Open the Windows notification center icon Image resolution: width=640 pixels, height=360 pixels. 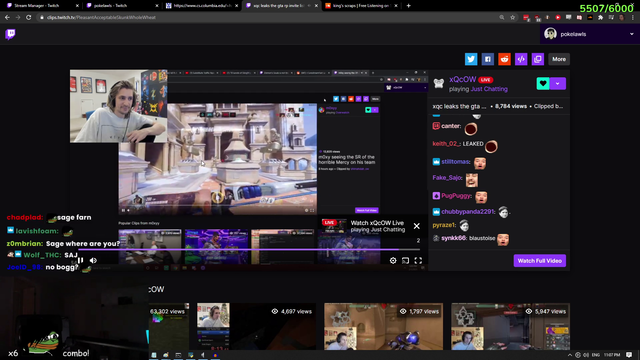point(629,355)
